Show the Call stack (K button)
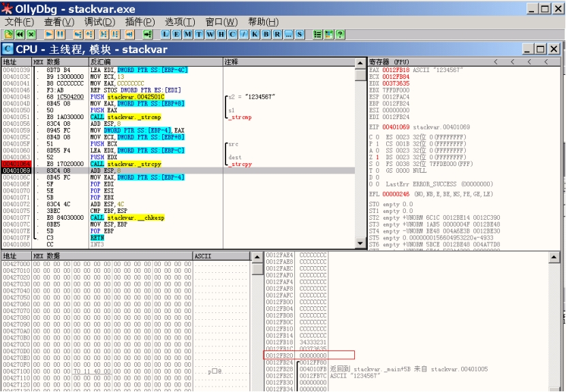The height and width of the screenshot is (392, 566). click(x=246, y=34)
